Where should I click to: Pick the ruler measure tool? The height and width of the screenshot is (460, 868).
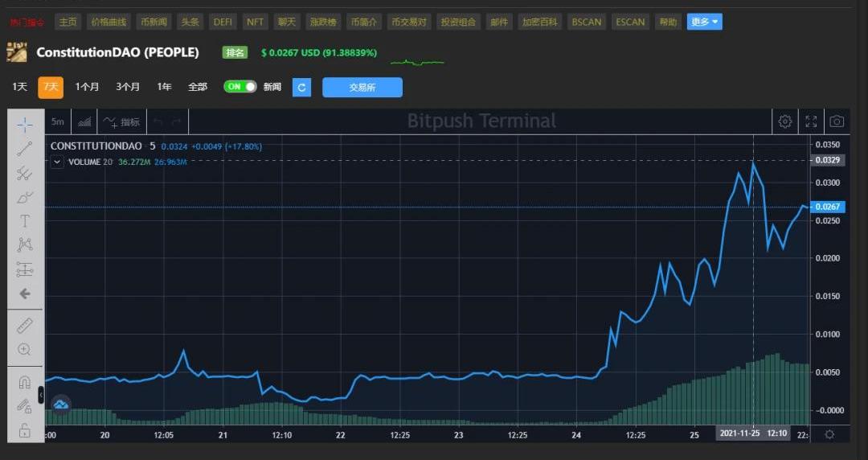tap(25, 325)
